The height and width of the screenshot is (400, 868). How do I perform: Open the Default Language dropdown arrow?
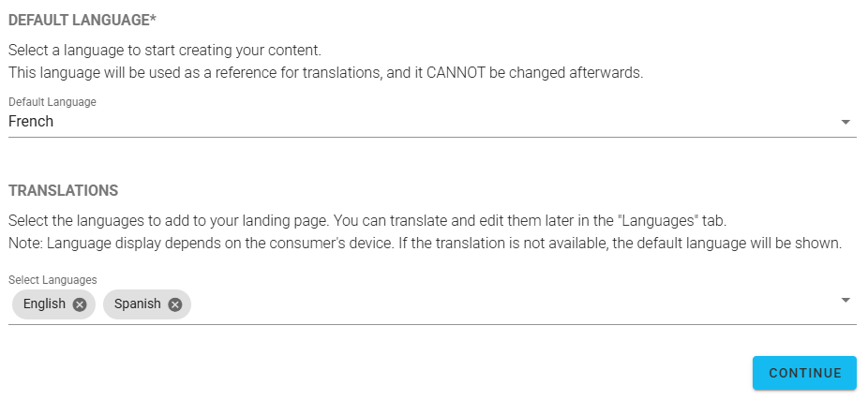845,122
